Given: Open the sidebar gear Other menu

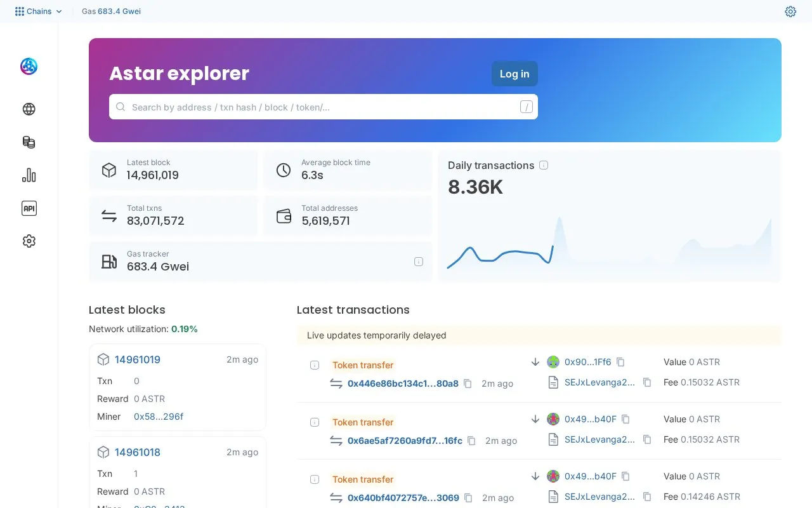Looking at the screenshot, I should point(29,241).
